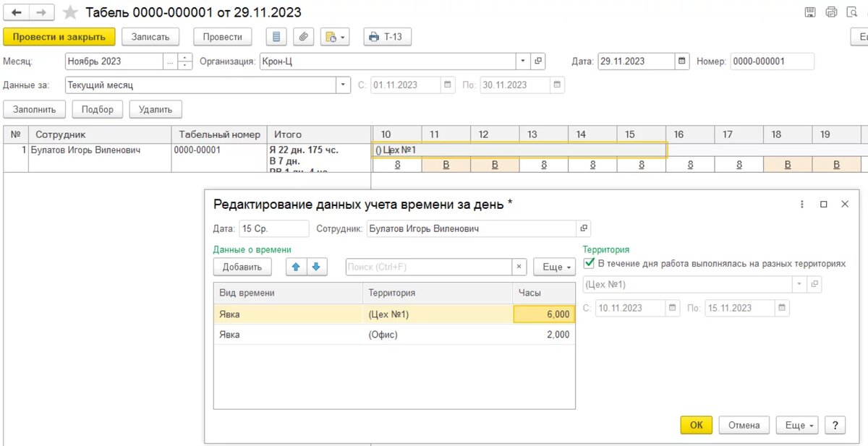Go forward with the right arrow button
This screenshot has height=446, width=868.
(42, 12)
